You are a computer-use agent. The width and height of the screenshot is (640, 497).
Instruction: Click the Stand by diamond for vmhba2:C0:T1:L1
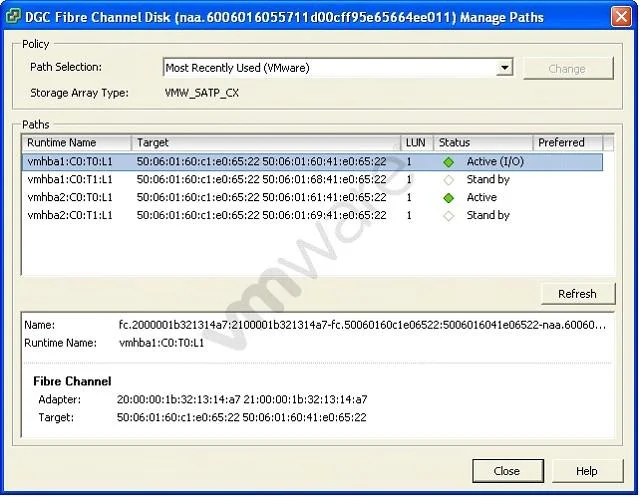point(449,216)
